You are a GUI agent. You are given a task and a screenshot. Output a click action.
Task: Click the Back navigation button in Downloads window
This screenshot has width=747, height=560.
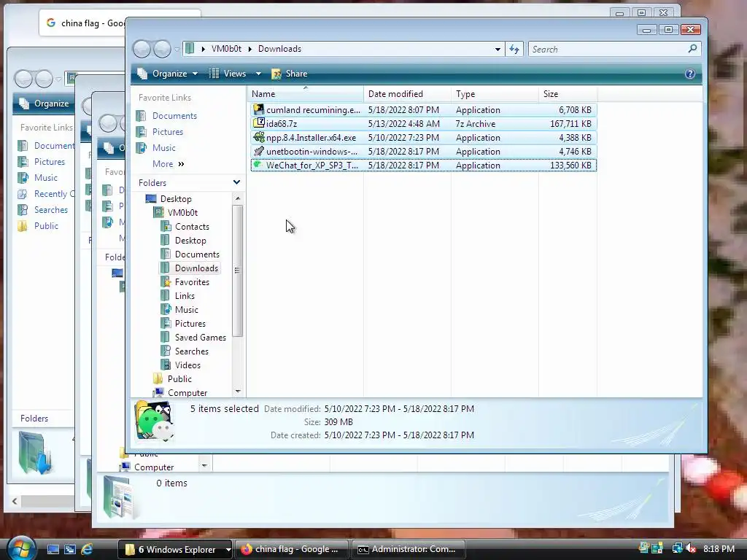tap(142, 49)
